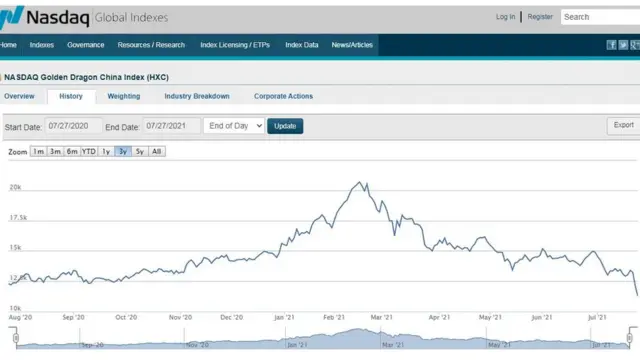The width and height of the screenshot is (640, 360).
Task: Click the Update button
Action: (285, 126)
